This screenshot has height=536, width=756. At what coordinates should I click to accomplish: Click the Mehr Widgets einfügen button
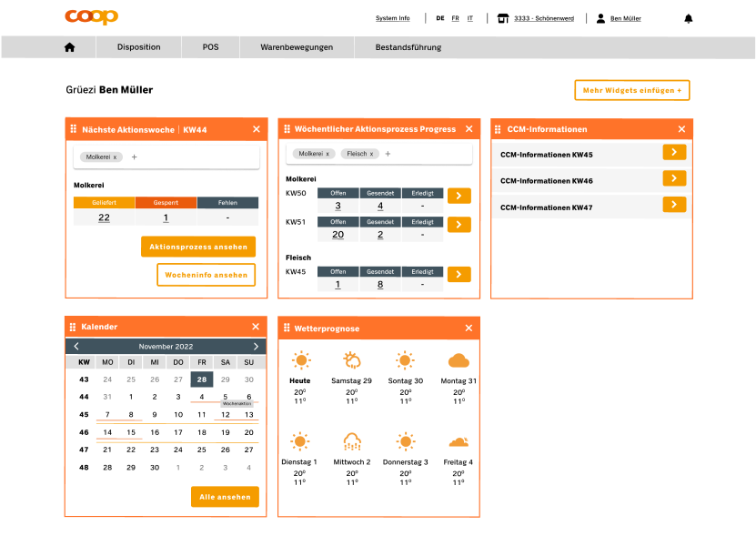(632, 90)
